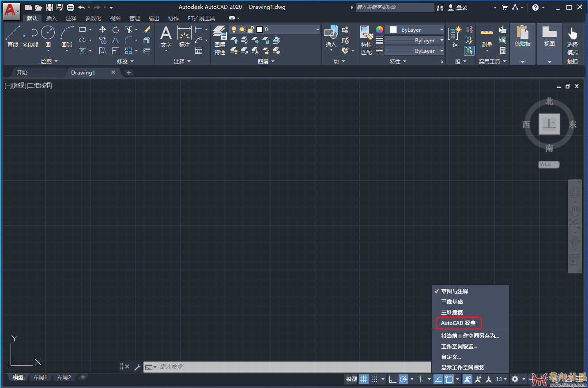Open the Manage (管理) ribbon tab
588x388 pixels.
point(135,18)
